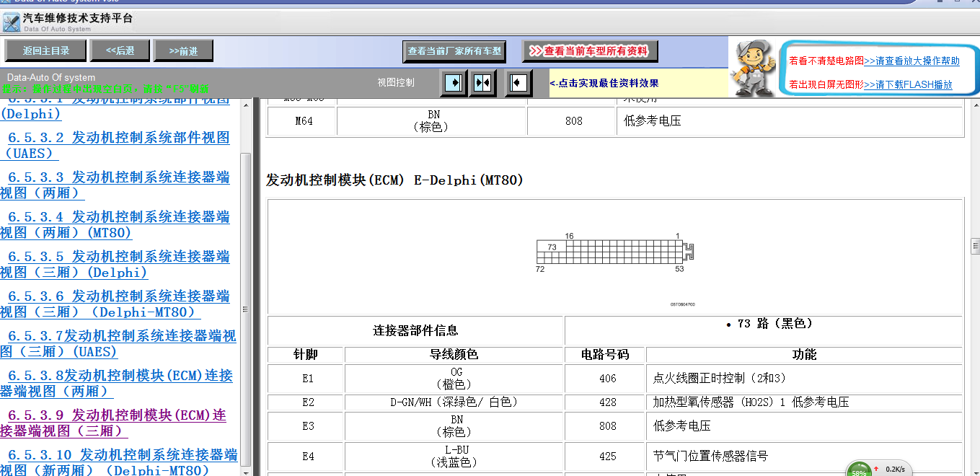Open 查看当前厂家所有车型 button

click(454, 51)
